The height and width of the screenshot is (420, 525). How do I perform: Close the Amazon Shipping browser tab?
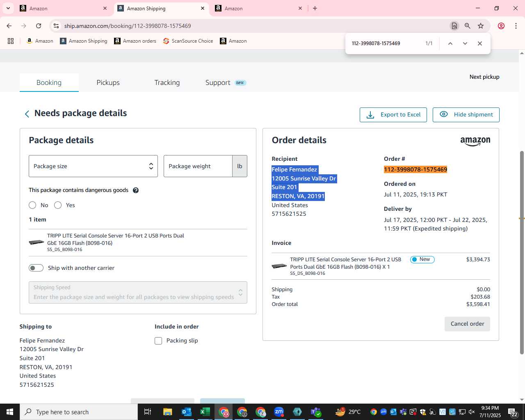click(x=203, y=8)
